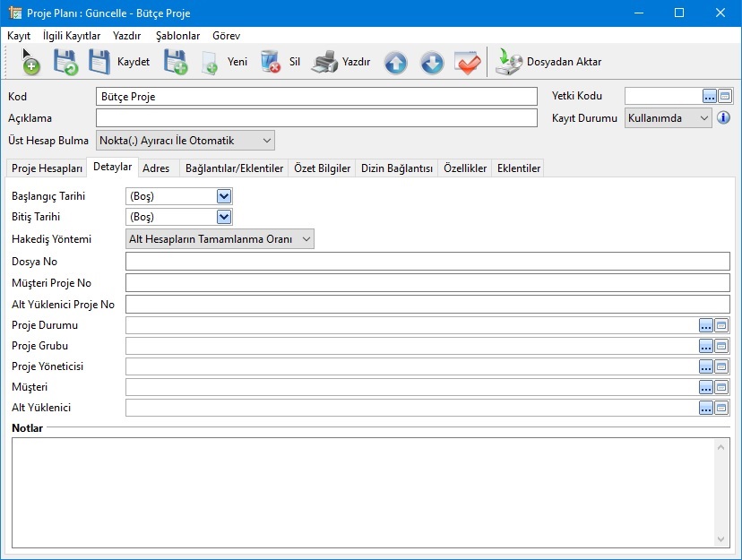Click the Sil delete trash icon
The image size is (742, 560).
271,62
